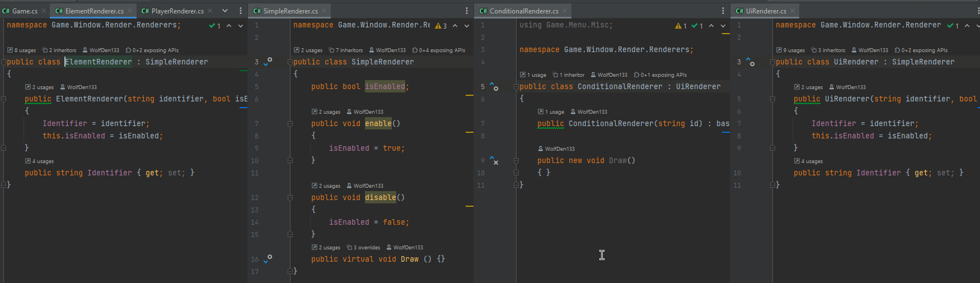Screen dimensions: 980x283
Task: Open the 3 warnings indicator in SimpleRenderer.cs
Action: tap(441, 26)
